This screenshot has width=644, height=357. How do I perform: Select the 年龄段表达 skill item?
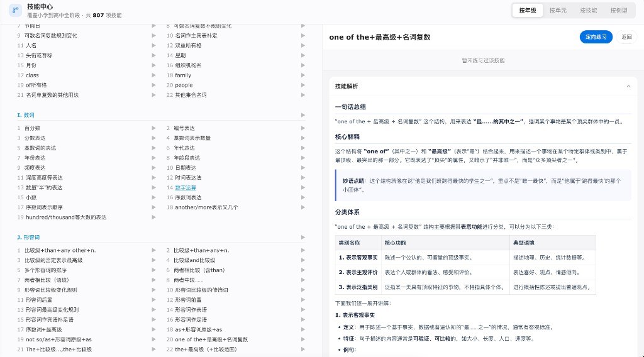pyautogui.click(x=187, y=158)
